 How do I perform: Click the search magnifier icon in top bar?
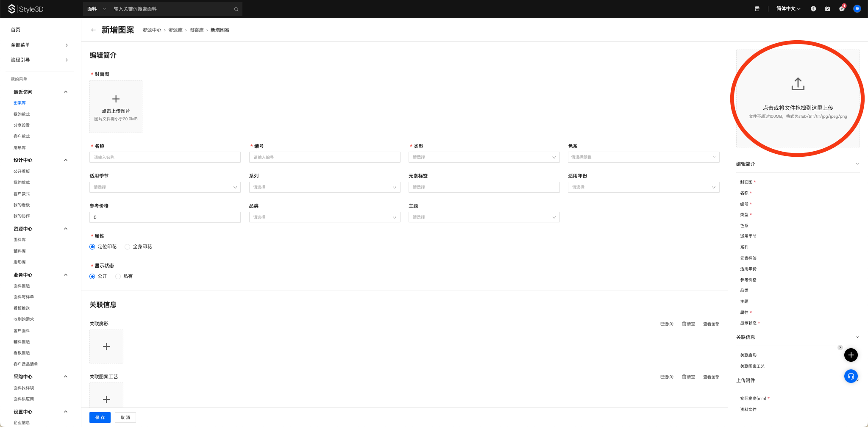pyautogui.click(x=236, y=9)
